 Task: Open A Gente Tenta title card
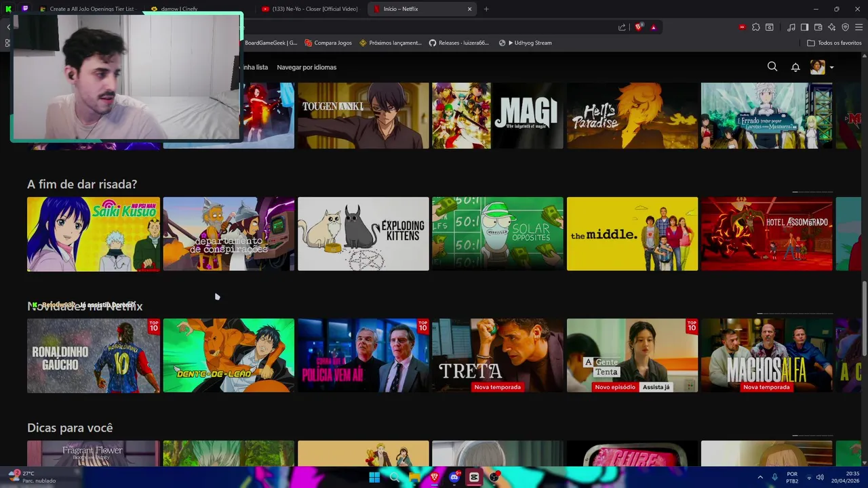(632, 355)
